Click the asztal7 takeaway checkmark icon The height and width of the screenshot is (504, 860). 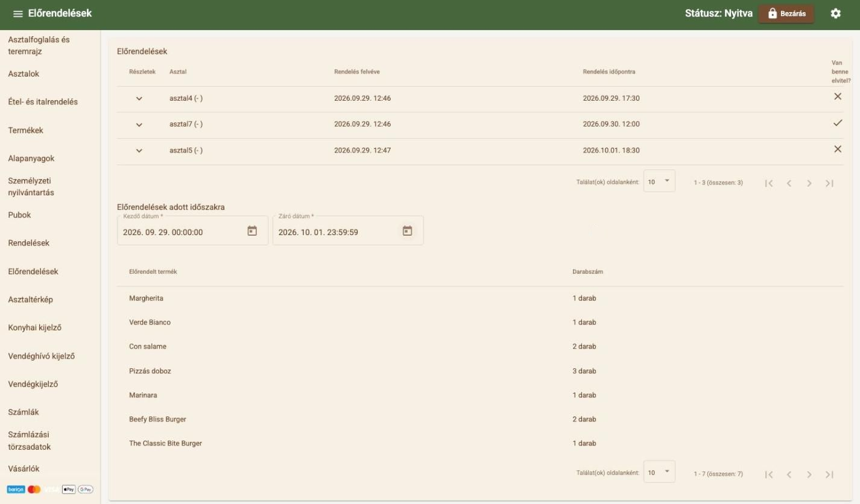click(837, 123)
